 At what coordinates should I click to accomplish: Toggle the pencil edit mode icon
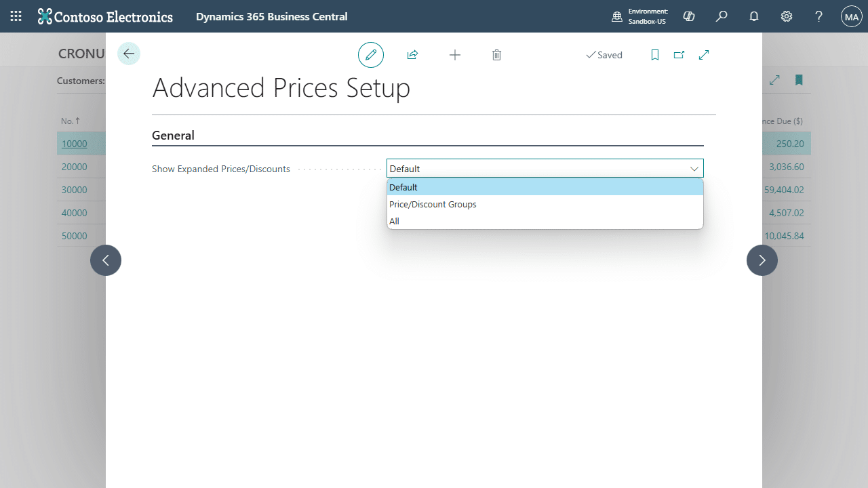371,55
